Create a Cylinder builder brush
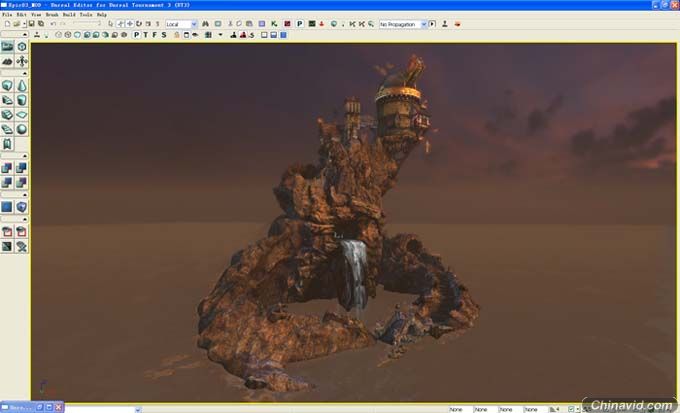The width and height of the screenshot is (680, 413). [22, 100]
